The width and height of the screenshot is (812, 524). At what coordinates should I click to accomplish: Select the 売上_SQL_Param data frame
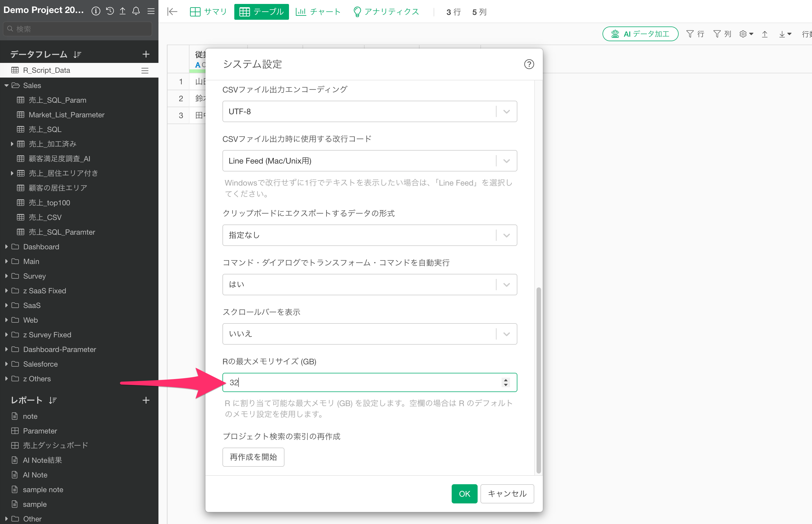(58, 100)
